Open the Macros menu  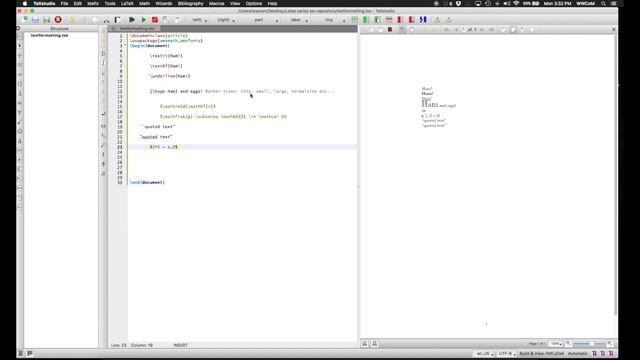(216, 3)
